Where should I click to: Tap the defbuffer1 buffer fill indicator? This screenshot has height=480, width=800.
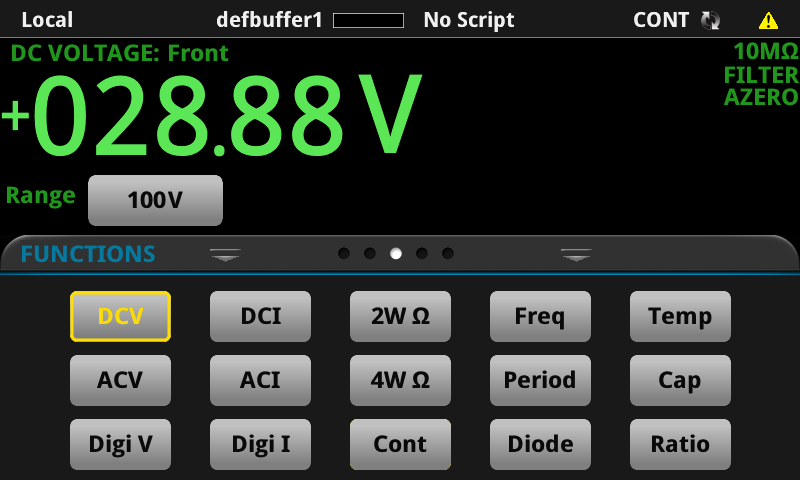click(368, 20)
